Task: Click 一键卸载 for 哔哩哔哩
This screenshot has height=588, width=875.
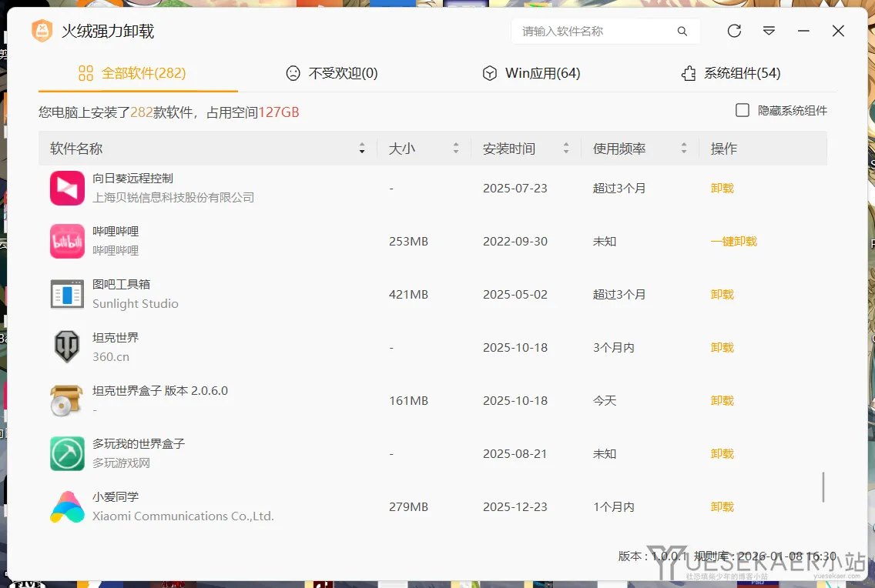Action: point(734,242)
